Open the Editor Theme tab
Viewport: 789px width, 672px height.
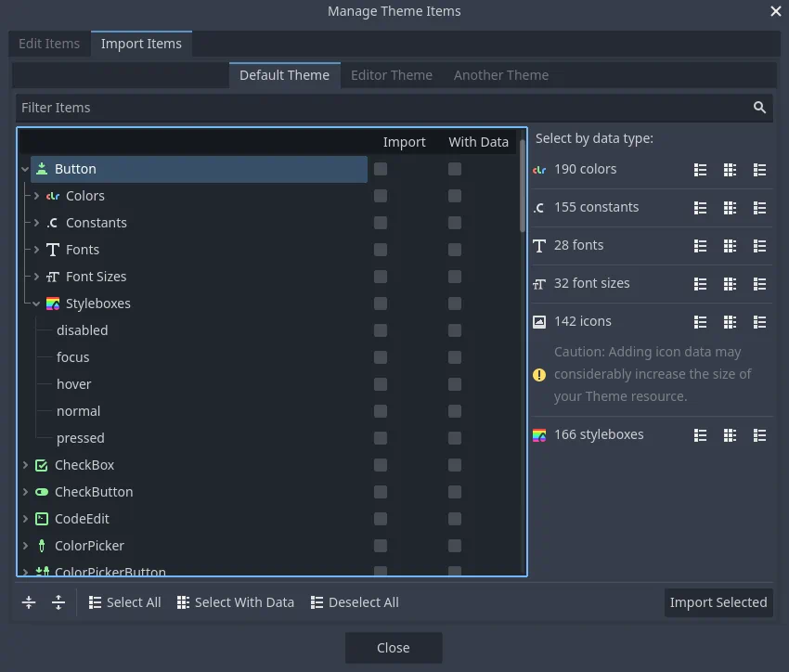coord(391,75)
